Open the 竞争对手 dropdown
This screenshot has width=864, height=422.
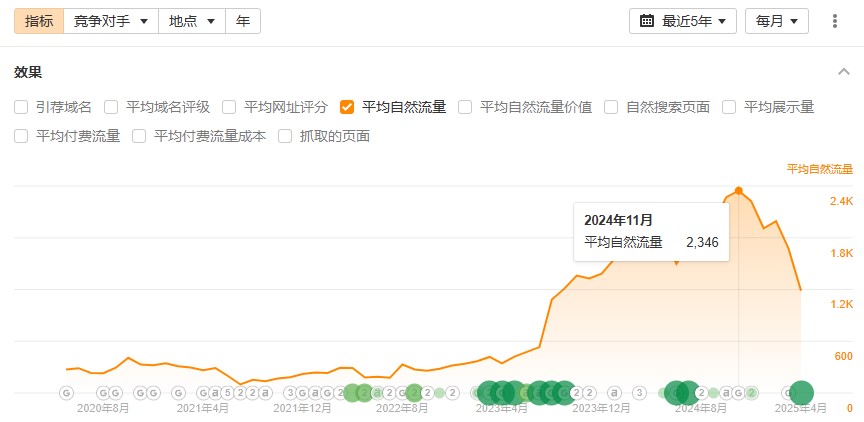[111, 21]
